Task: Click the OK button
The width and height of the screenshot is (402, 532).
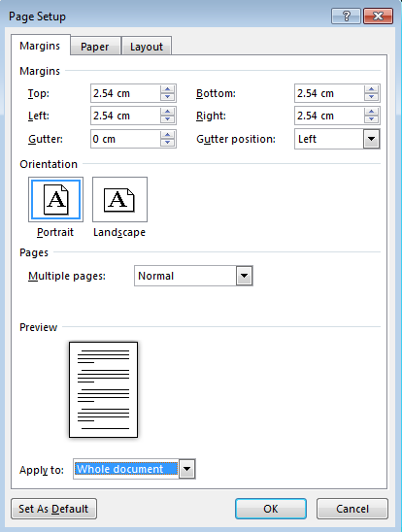Action: tap(271, 509)
